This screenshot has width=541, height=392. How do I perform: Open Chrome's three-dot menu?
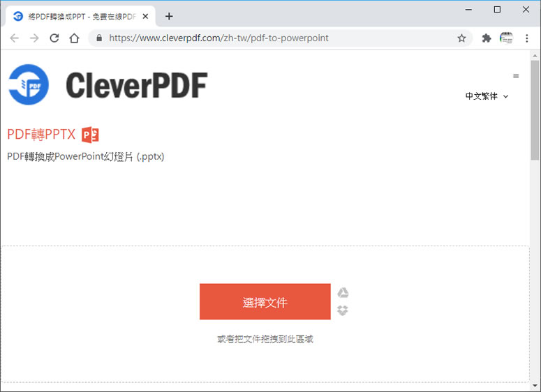tap(526, 38)
